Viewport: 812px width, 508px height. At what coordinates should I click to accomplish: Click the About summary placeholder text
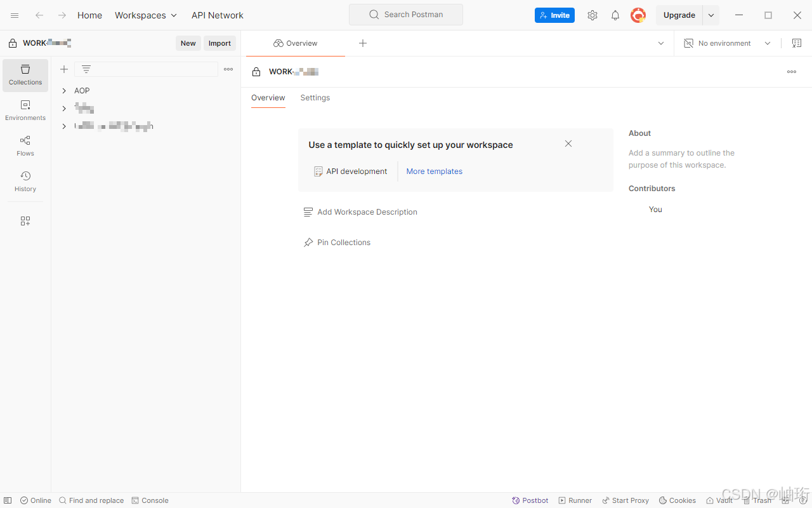tap(681, 159)
